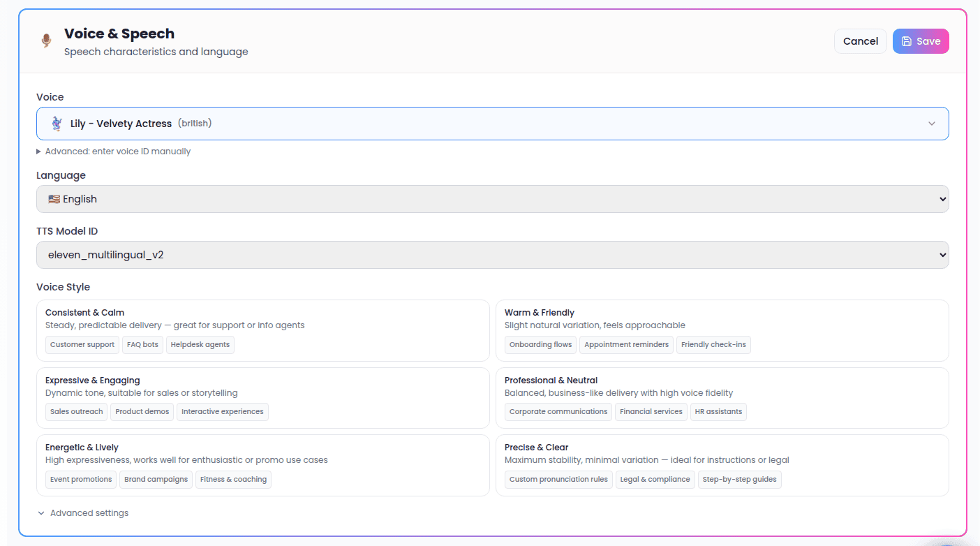Click the microphone icon beside Voice & Speech
Image resolution: width=980 pixels, height=546 pixels.
pyautogui.click(x=47, y=41)
